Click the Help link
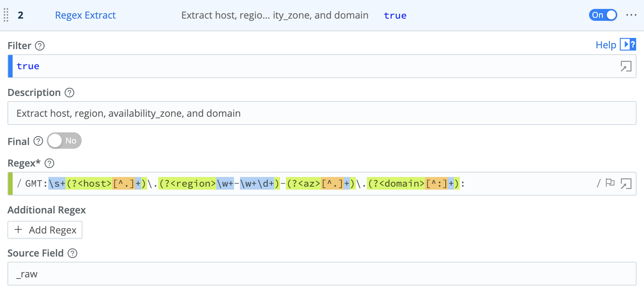This screenshot has width=644, height=290. pos(605,45)
